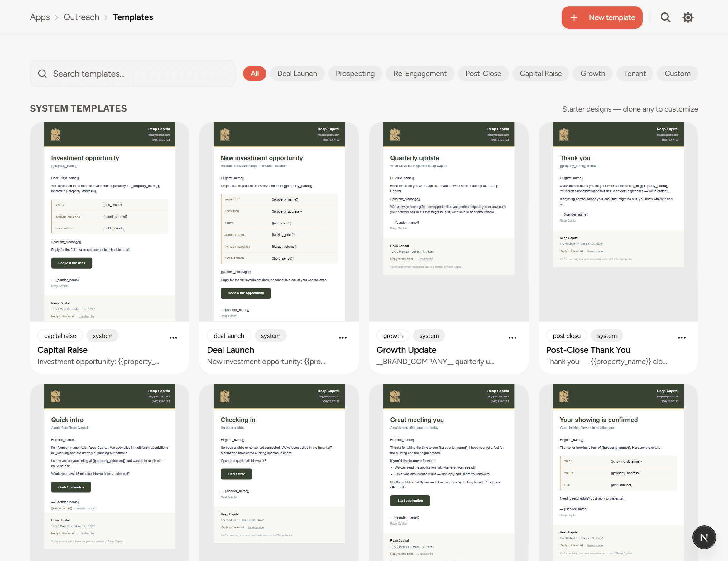This screenshot has width=728, height=561.
Task: Click the Post-Close Thank You card title
Action: point(588,350)
